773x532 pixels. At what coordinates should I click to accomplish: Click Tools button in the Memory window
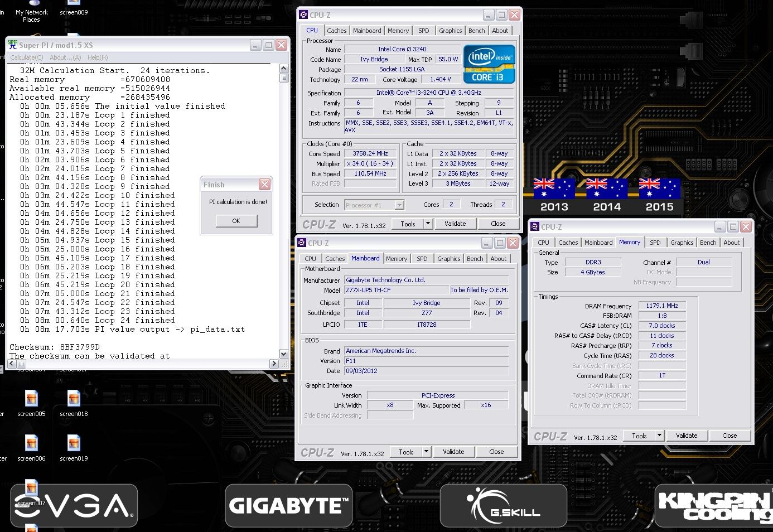[x=639, y=436]
